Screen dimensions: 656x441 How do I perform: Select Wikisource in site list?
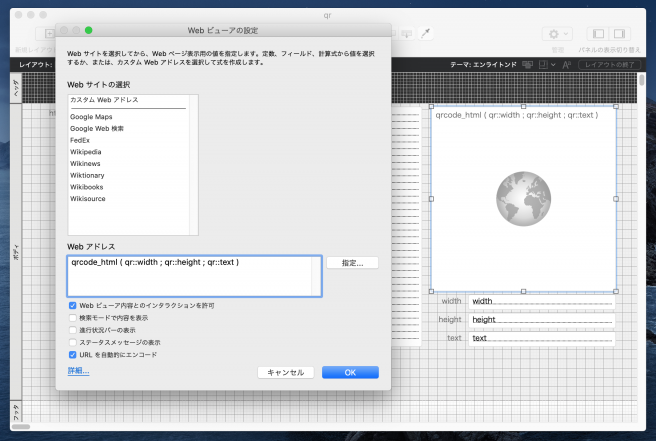point(87,199)
